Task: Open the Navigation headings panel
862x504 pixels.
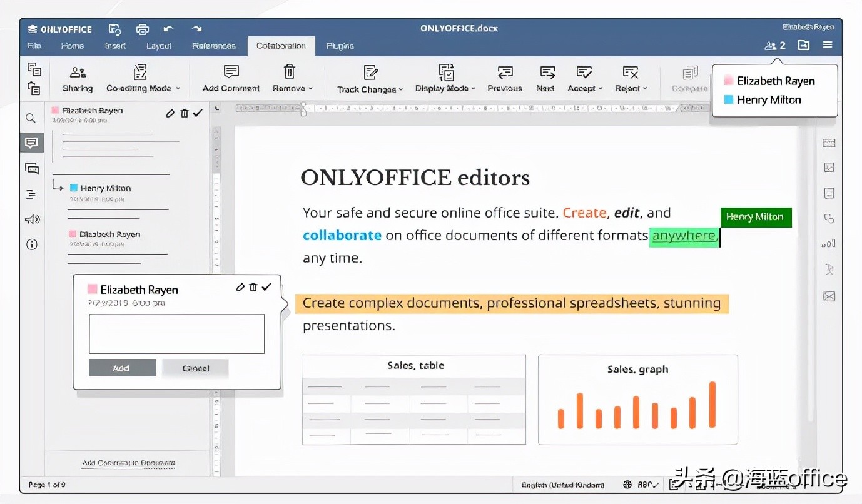Action: coord(31,194)
